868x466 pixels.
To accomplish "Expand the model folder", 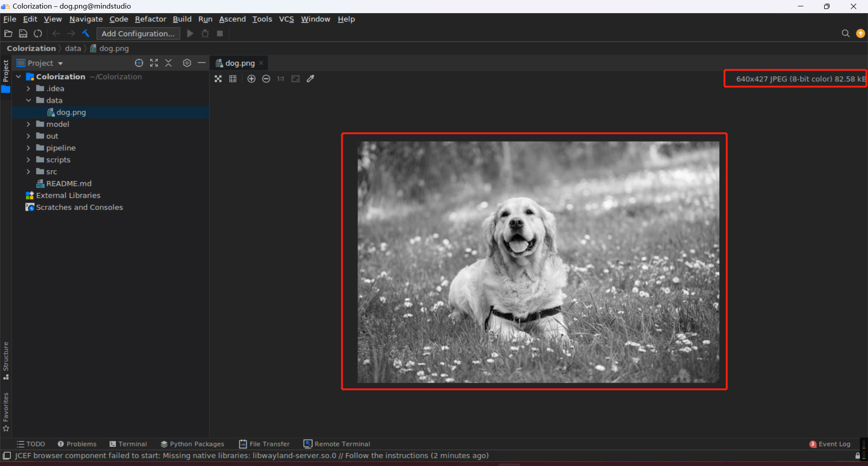I will point(28,124).
